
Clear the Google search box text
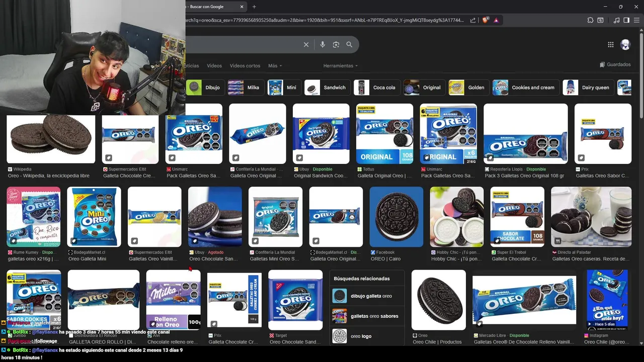pyautogui.click(x=306, y=45)
